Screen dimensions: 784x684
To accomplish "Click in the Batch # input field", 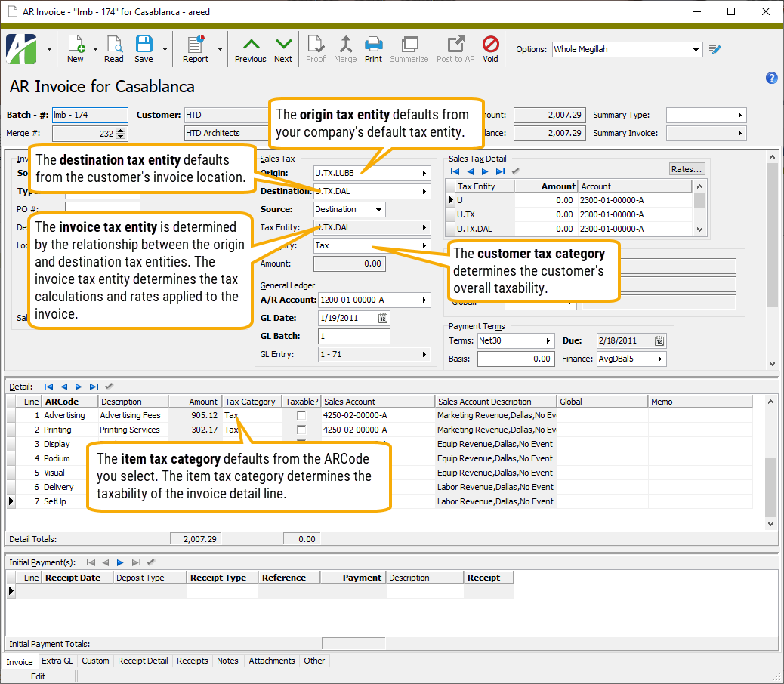I will (x=89, y=115).
